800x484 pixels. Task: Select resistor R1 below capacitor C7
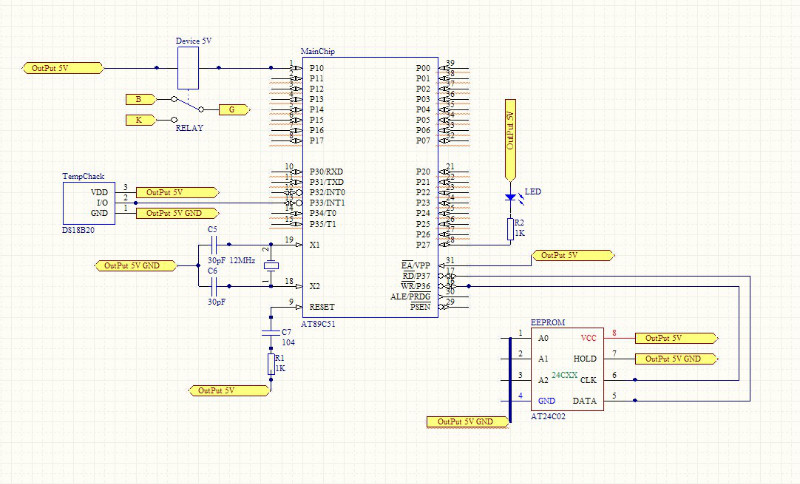(x=270, y=362)
